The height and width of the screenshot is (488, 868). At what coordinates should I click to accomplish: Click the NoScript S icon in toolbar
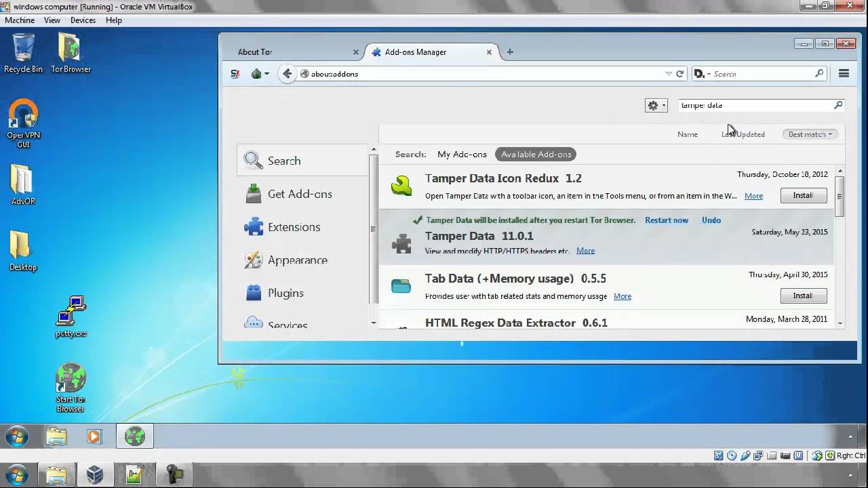point(235,74)
